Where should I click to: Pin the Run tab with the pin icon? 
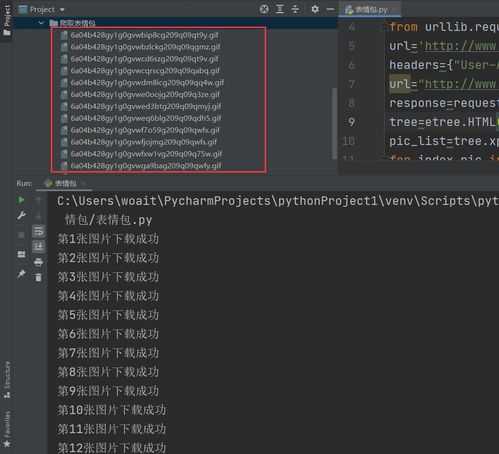pyautogui.click(x=21, y=274)
